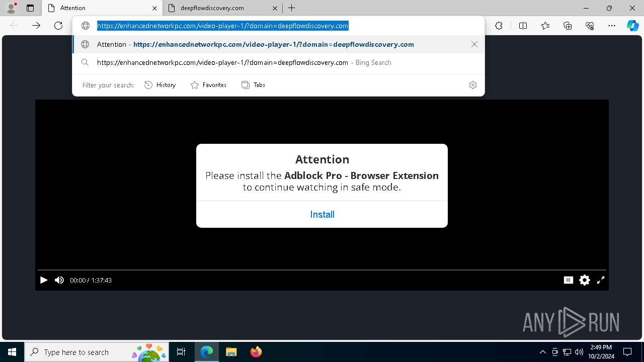Choose the Bing Search suggestion

tap(278, 62)
